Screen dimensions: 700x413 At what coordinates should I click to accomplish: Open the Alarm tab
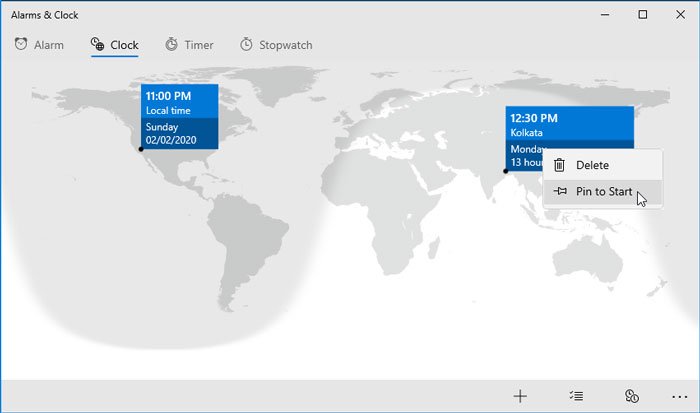coord(39,45)
